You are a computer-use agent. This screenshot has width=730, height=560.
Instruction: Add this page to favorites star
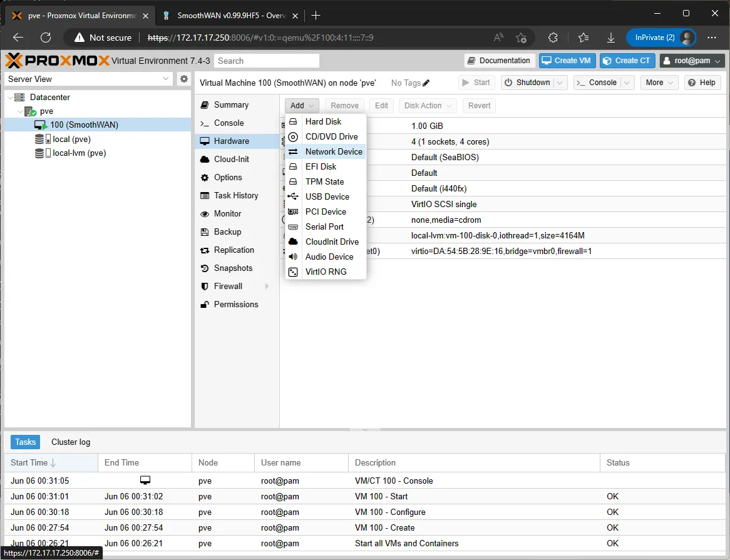click(521, 38)
